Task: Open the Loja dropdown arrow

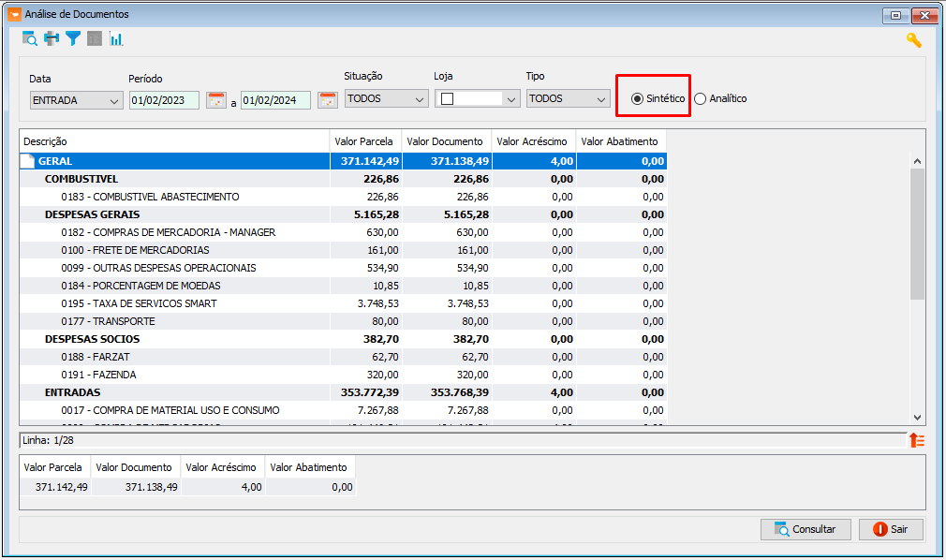Action: click(x=511, y=99)
